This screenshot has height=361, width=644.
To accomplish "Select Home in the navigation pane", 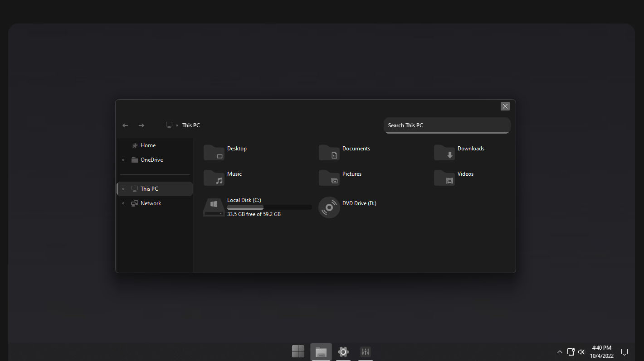I will click(x=155, y=145).
